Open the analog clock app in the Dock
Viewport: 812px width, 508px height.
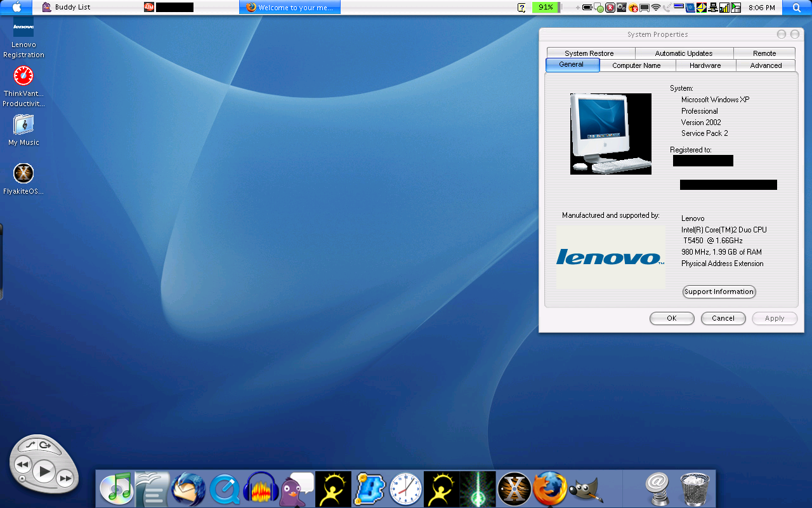pos(406,488)
